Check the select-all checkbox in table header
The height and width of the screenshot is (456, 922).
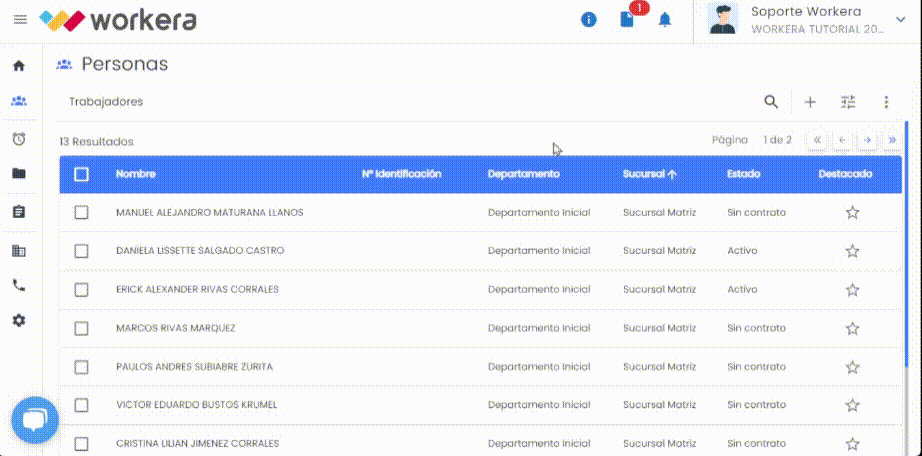[82, 174]
